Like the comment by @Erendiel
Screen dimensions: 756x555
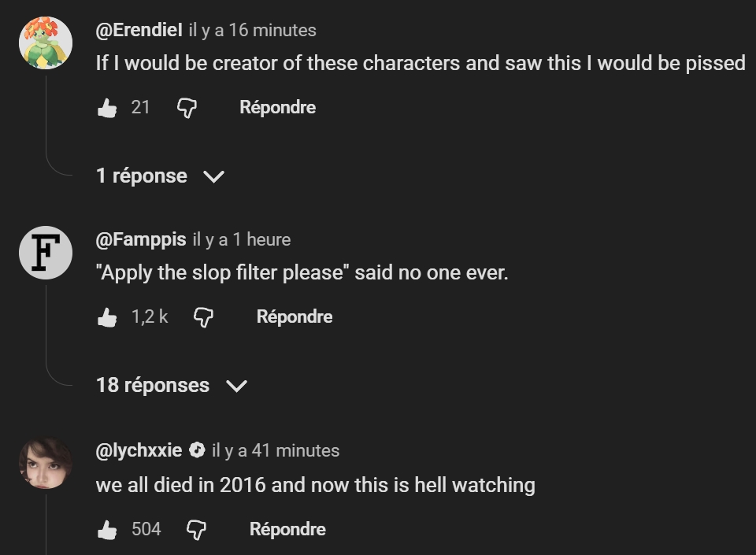click(107, 108)
